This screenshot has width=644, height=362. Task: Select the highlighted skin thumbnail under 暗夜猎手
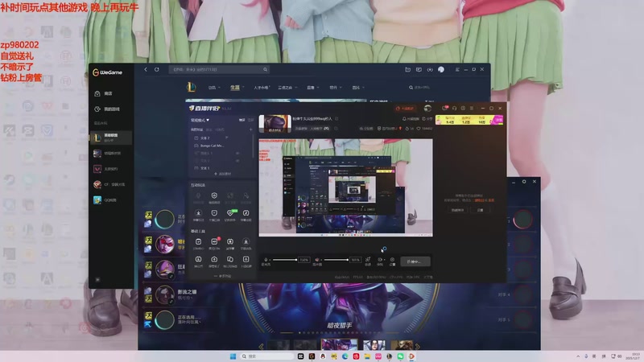[339, 345]
